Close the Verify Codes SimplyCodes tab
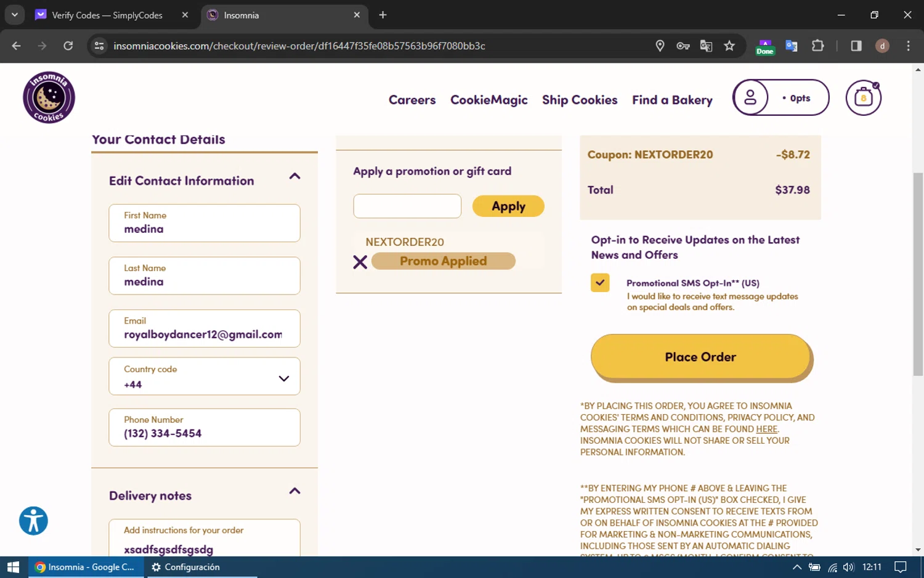The width and height of the screenshot is (924, 578). point(185,15)
